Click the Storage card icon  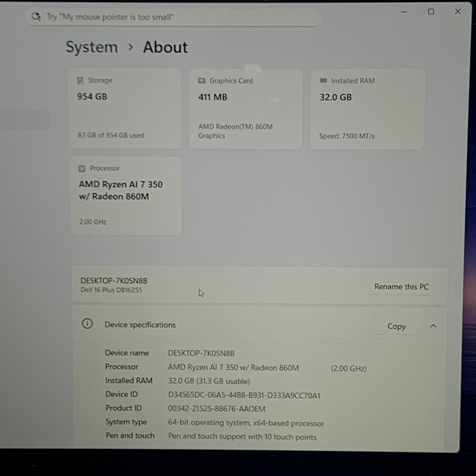coord(80,80)
